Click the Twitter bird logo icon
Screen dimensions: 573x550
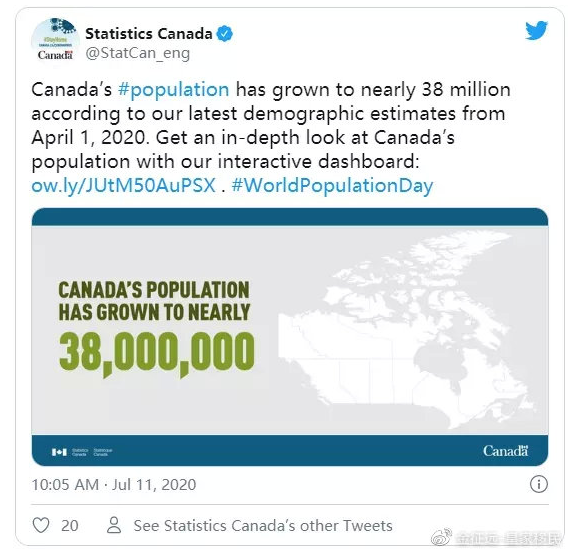pyautogui.click(x=536, y=30)
